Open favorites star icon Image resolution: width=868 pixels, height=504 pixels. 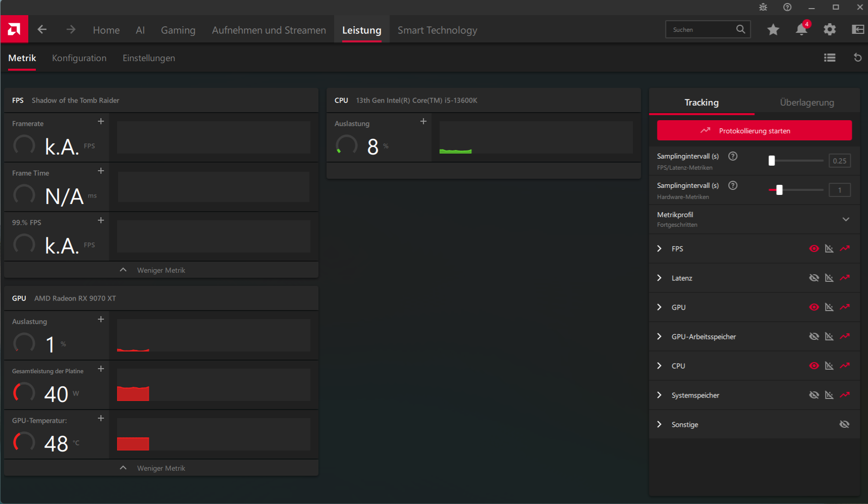pos(773,30)
